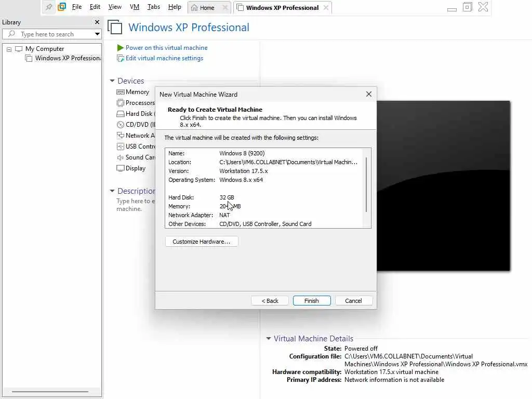Collapse the Description section
532x399 pixels.
pyautogui.click(x=112, y=191)
